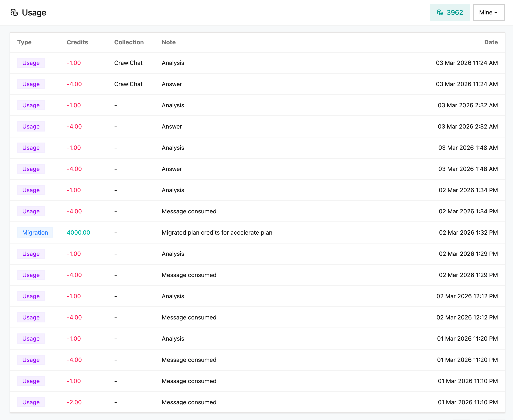Open the Mine dropdown filter
Image resolution: width=513 pixels, height=420 pixels.
489,12
